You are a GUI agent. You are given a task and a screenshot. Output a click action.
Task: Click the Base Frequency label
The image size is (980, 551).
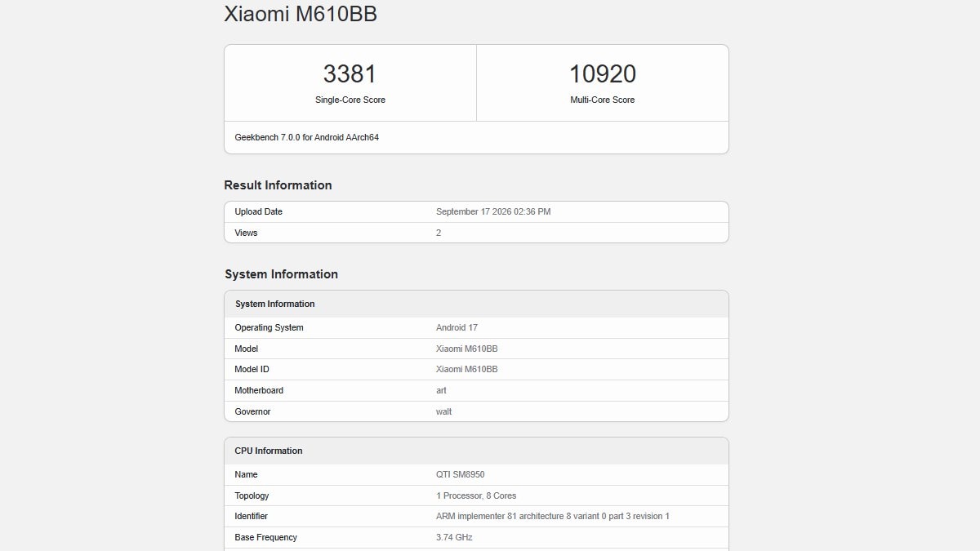[x=265, y=537]
